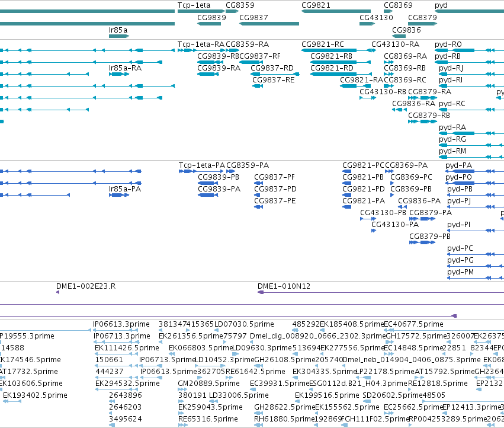The width and height of the screenshot is (504, 428).
Task: Click the CG43130 gene label
Action: pyautogui.click(x=376, y=17)
